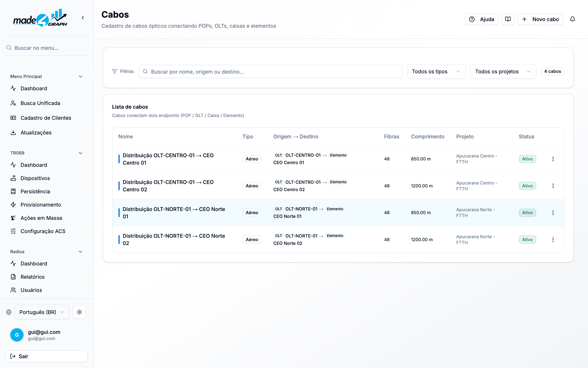
Task: Open actions menu for CEO Norte 02 cable
Action: 553,240
